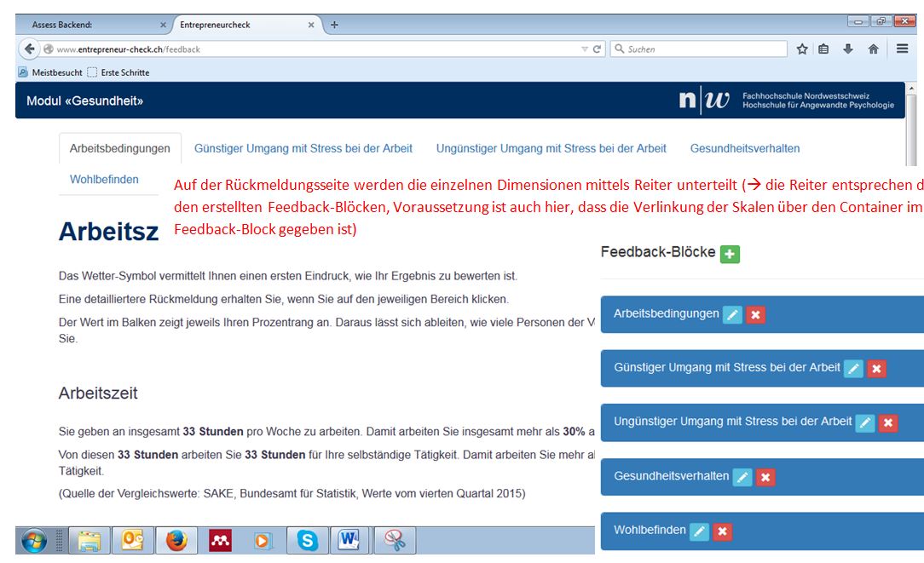
Task: Open Outlook from the taskbar
Action: coord(133,541)
